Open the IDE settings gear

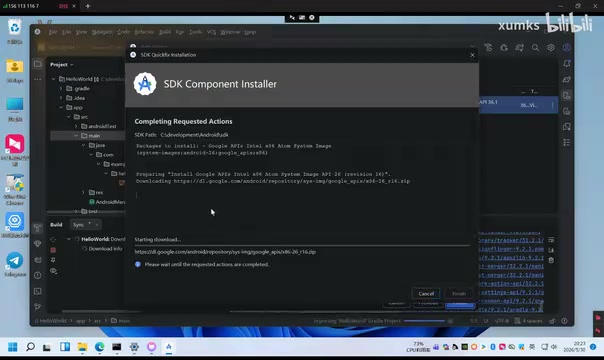[x=551, y=48]
